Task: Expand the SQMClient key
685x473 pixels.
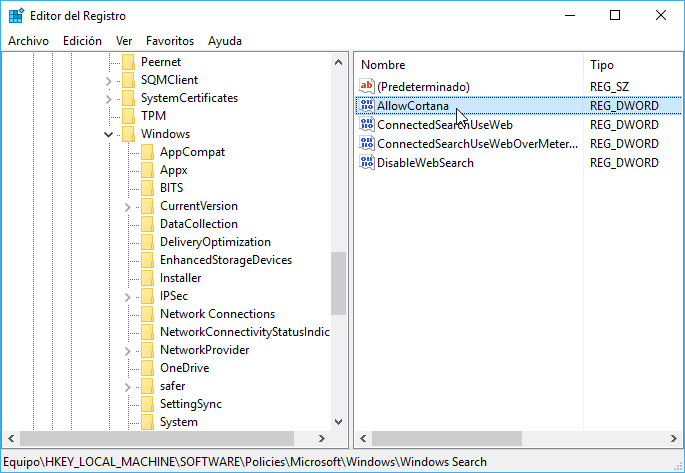Action: (x=108, y=81)
